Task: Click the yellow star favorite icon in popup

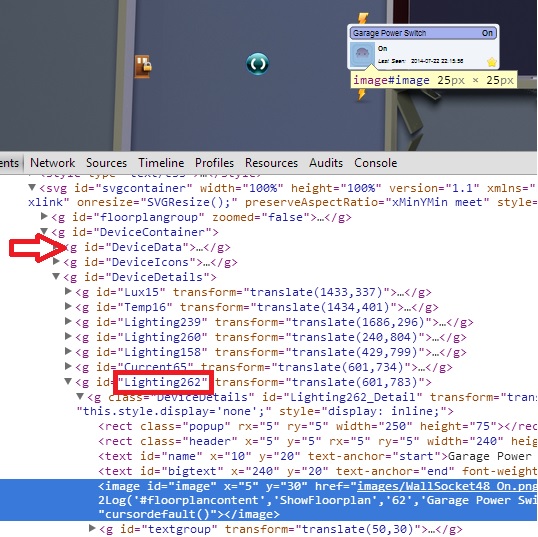Action: click(x=492, y=62)
